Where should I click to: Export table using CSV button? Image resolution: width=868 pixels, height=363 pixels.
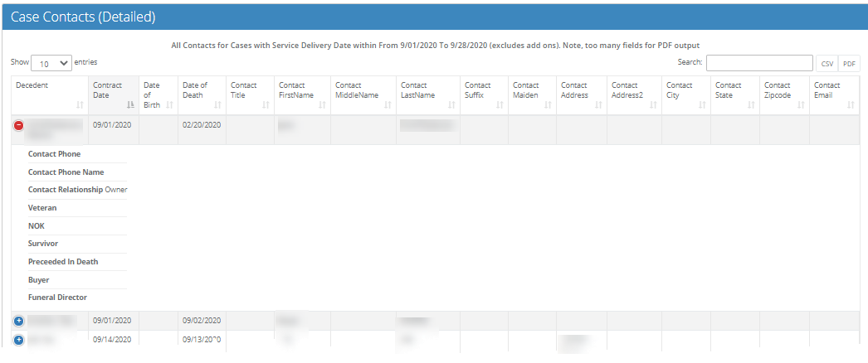(x=827, y=63)
